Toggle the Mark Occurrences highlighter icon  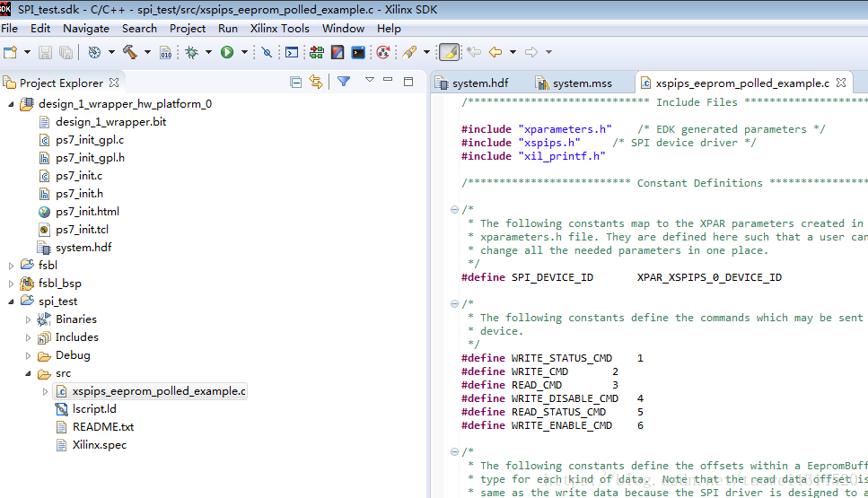[449, 52]
